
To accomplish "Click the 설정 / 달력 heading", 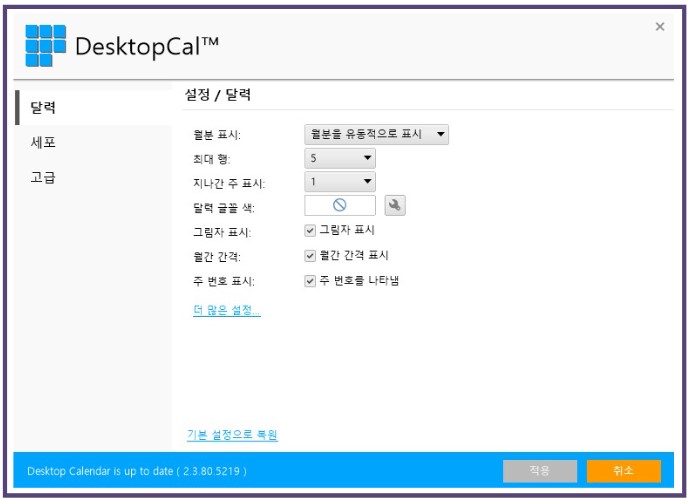I will click(x=218, y=94).
